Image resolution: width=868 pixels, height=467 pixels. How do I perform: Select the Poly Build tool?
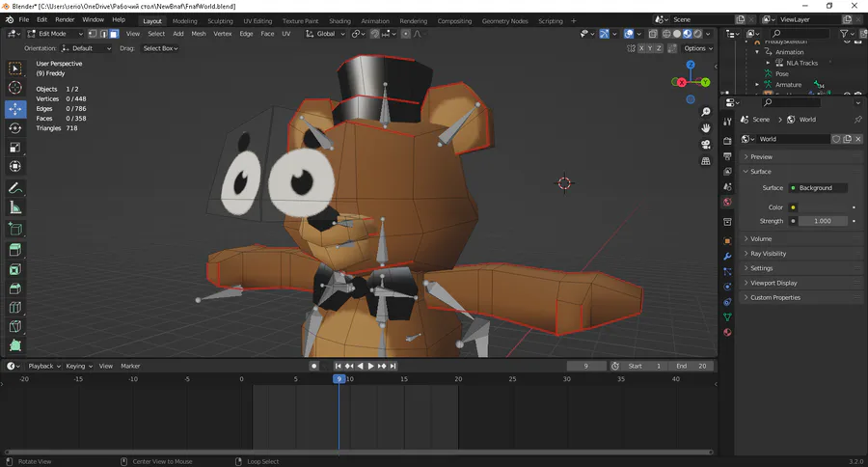click(x=15, y=345)
